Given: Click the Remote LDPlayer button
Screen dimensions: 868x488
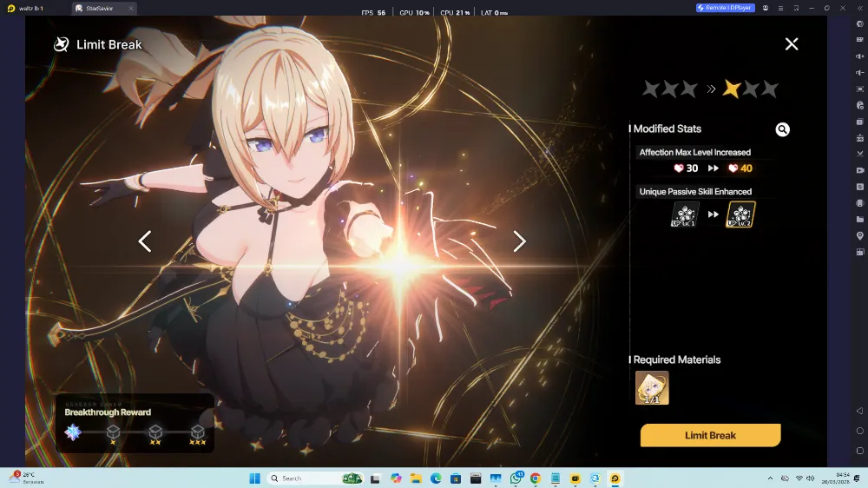Looking at the screenshot, I should (725, 8).
